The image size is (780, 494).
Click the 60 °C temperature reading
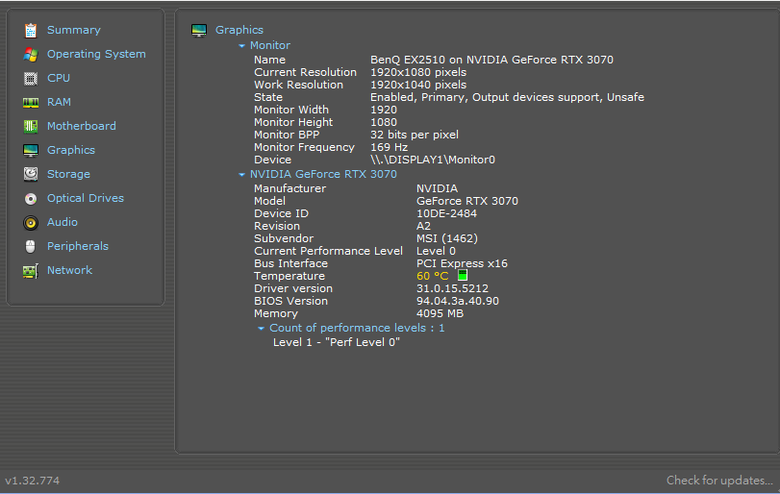click(432, 276)
